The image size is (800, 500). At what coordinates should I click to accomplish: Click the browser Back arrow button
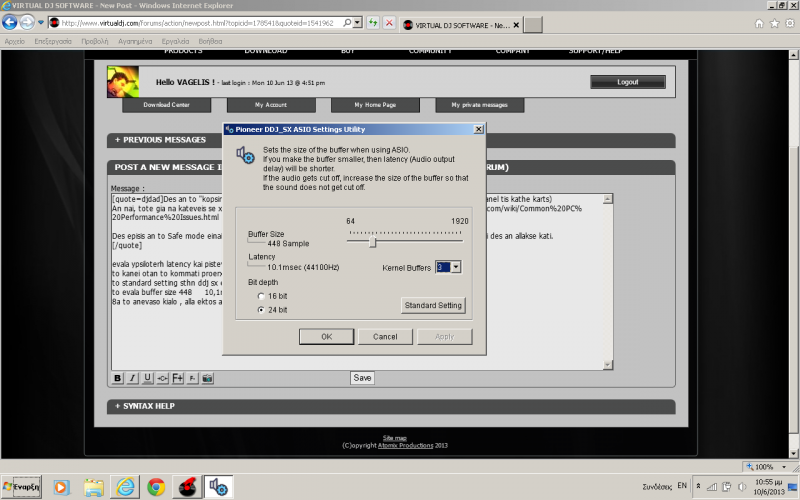pos(10,22)
